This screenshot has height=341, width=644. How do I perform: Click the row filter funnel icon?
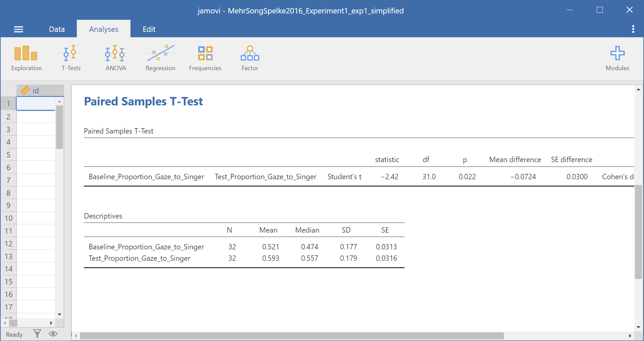[37, 334]
